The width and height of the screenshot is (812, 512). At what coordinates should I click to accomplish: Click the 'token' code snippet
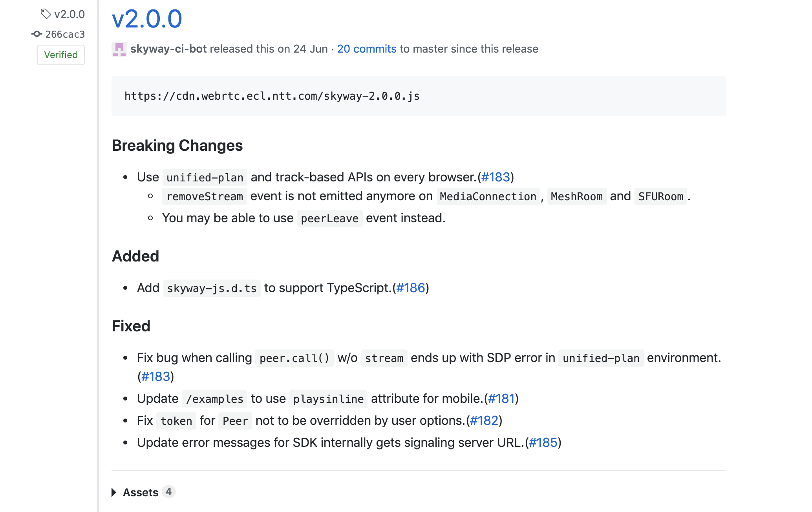click(x=176, y=421)
